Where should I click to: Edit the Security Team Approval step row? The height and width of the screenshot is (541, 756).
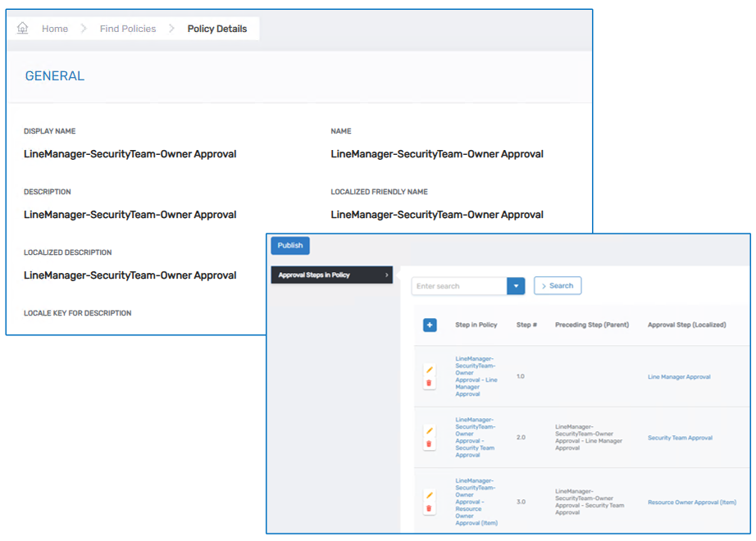[429, 430]
